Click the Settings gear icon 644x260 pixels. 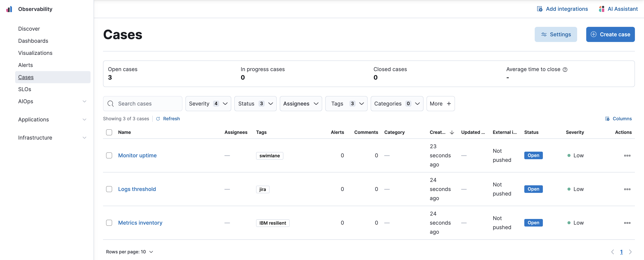pyautogui.click(x=544, y=34)
